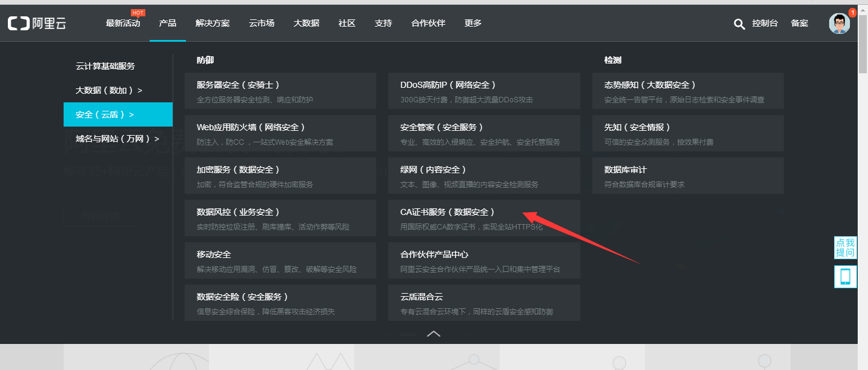Click the 点我提问 help button

point(845,248)
